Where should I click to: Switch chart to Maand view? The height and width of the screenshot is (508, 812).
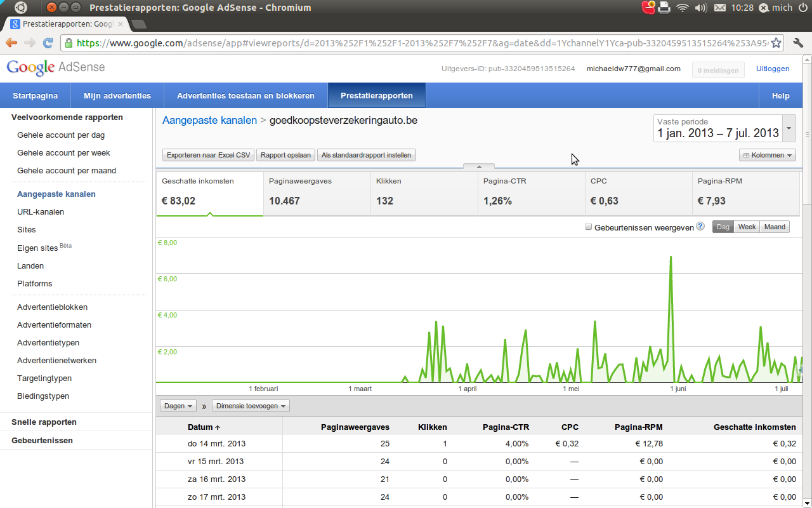775,227
